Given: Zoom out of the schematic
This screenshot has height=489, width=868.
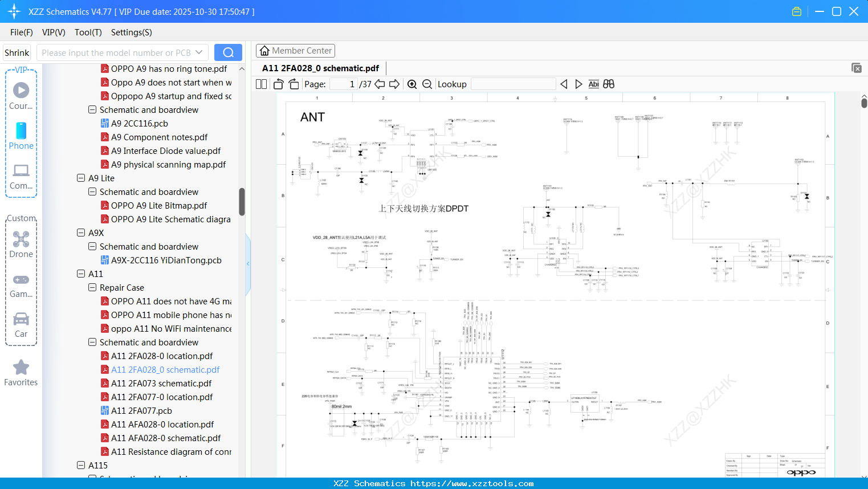Looking at the screenshot, I should 427,84.
